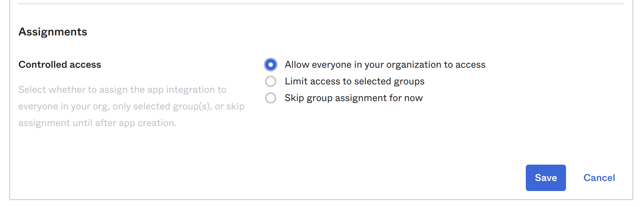The width and height of the screenshot is (644, 207).
Task: Click the Cancel text next to Save
Action: tap(599, 177)
